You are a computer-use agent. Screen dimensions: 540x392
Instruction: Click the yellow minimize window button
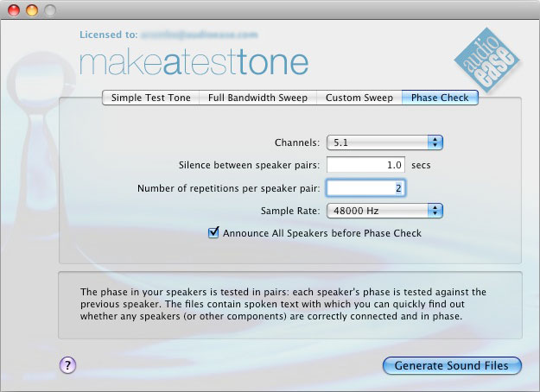pyautogui.click(x=32, y=10)
